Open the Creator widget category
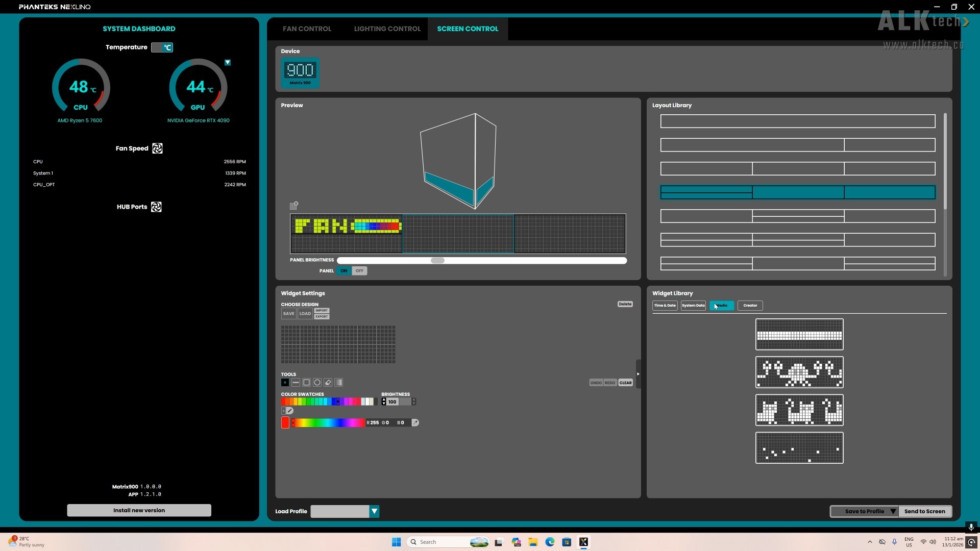This screenshot has width=980, height=551. (749, 305)
